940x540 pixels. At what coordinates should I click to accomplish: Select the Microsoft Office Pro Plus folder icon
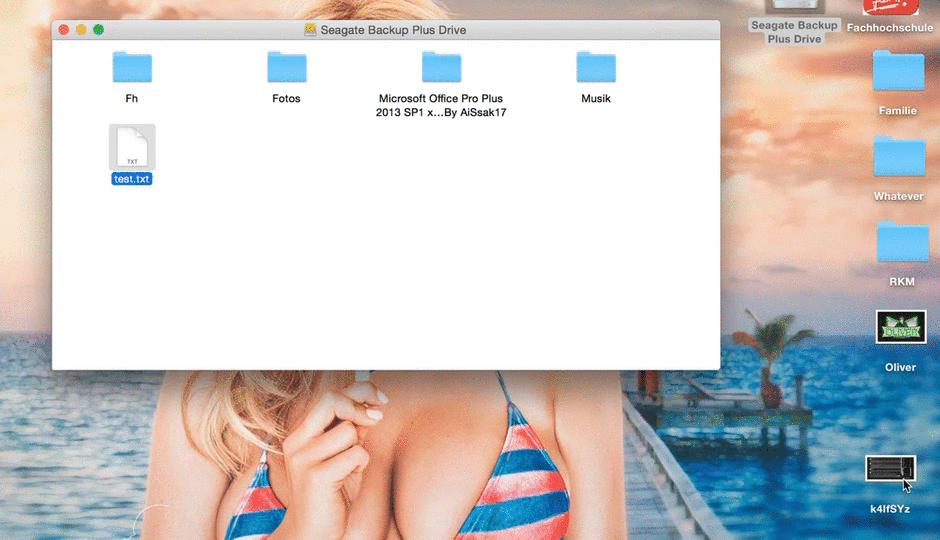tap(441, 67)
